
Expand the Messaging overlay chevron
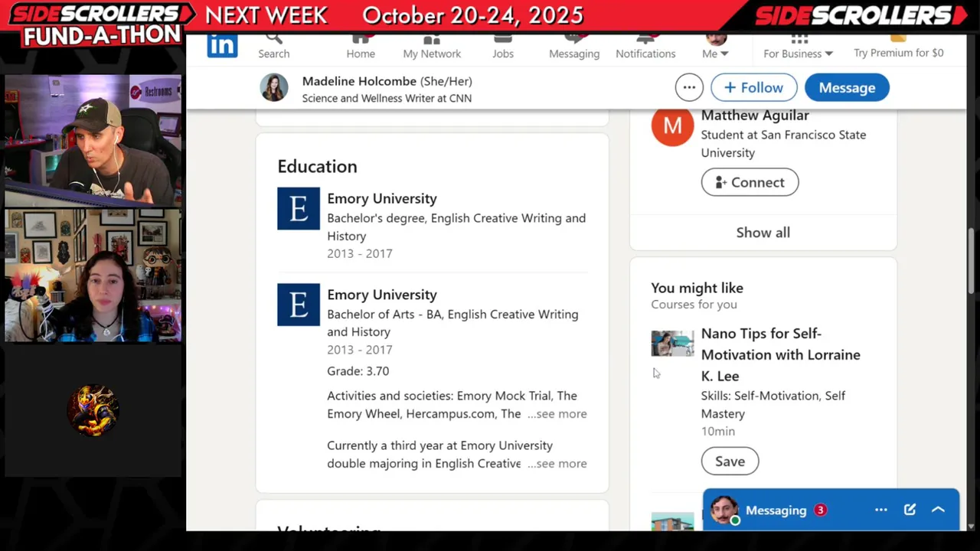938,510
